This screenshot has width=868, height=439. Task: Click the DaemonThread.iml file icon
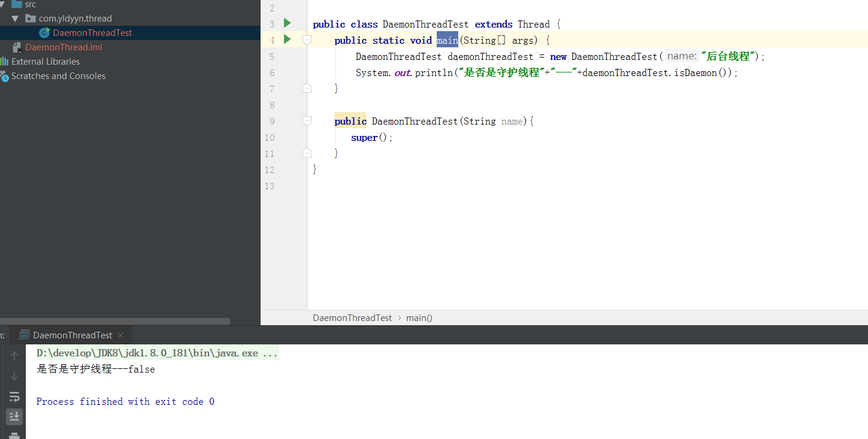[x=17, y=47]
